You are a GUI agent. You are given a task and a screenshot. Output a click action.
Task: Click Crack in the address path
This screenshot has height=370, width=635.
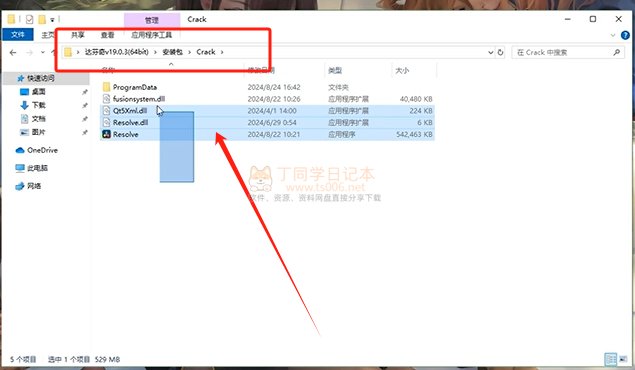(x=206, y=52)
